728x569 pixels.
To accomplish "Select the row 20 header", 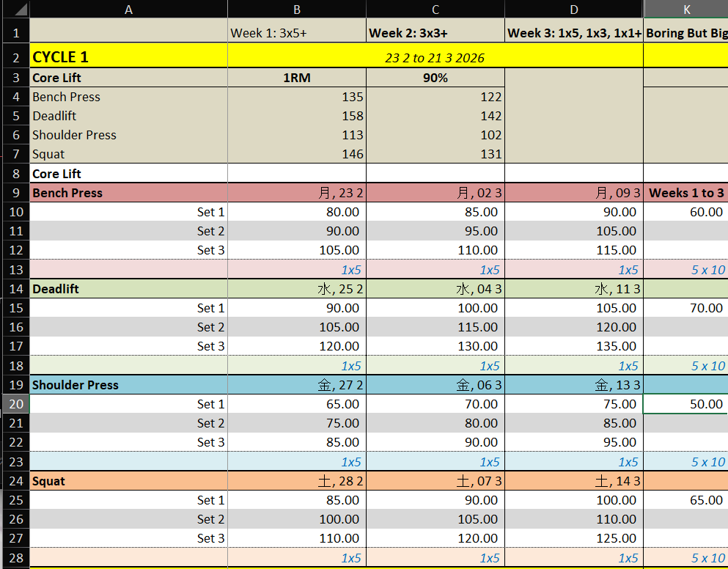I will 15,404.
